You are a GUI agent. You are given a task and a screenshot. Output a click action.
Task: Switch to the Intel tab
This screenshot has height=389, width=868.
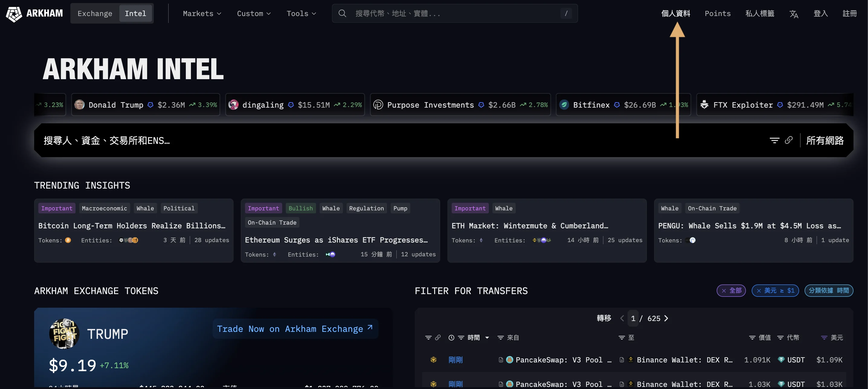135,14
